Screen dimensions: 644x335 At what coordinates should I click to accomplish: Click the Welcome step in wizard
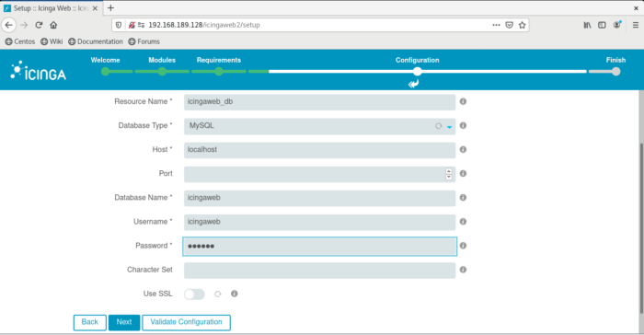[105, 65]
